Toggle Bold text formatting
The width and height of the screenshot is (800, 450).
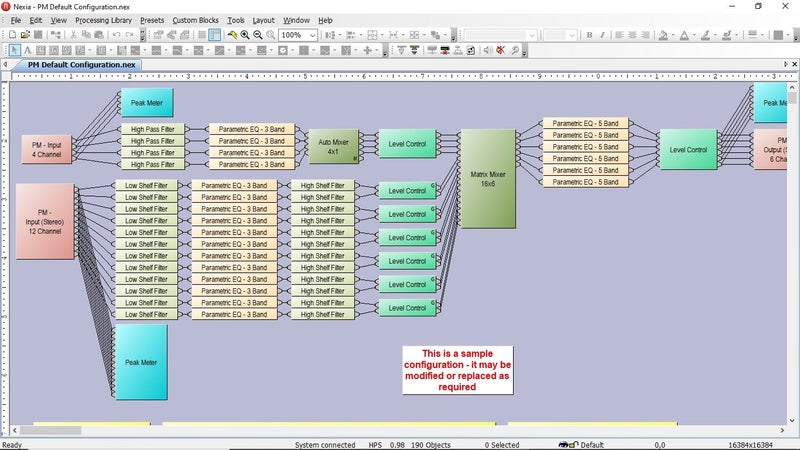click(x=589, y=35)
